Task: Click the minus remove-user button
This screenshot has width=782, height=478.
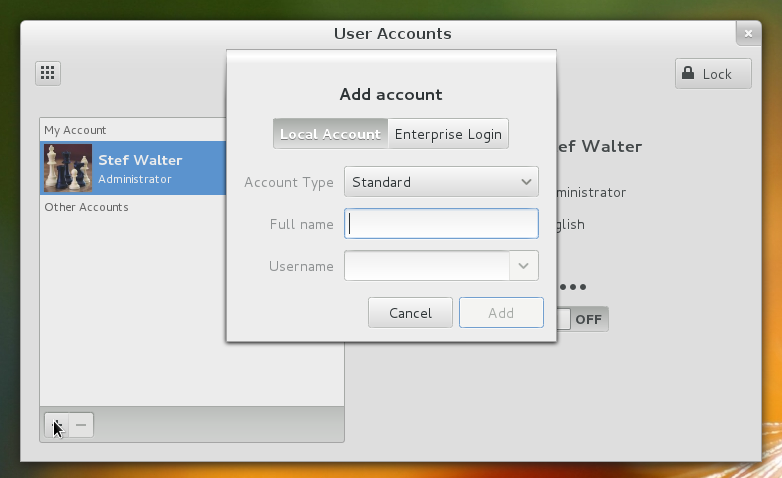Action: [x=81, y=425]
